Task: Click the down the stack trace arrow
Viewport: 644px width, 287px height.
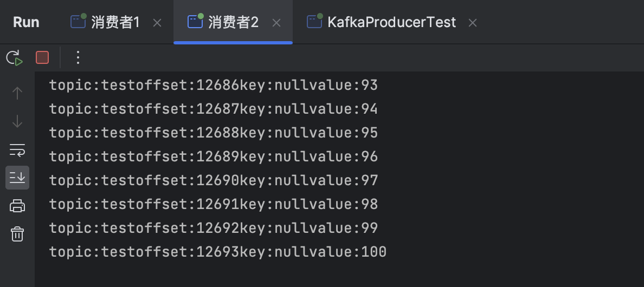Action: click(17, 121)
